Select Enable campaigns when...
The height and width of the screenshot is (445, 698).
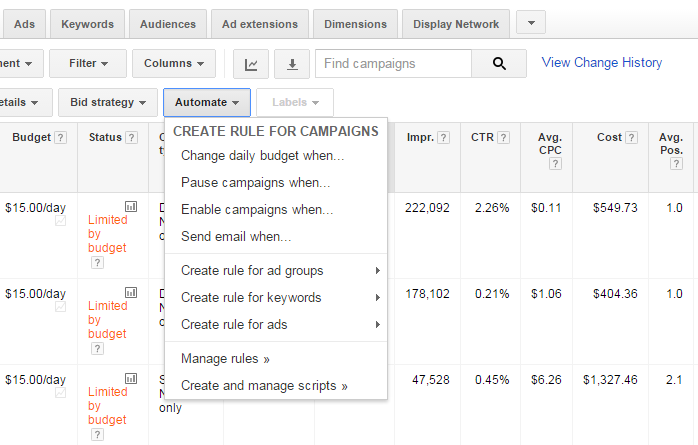click(x=276, y=210)
